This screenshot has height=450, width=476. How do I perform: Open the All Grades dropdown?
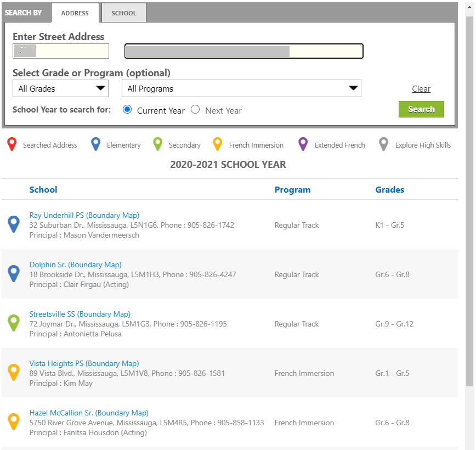[60, 88]
